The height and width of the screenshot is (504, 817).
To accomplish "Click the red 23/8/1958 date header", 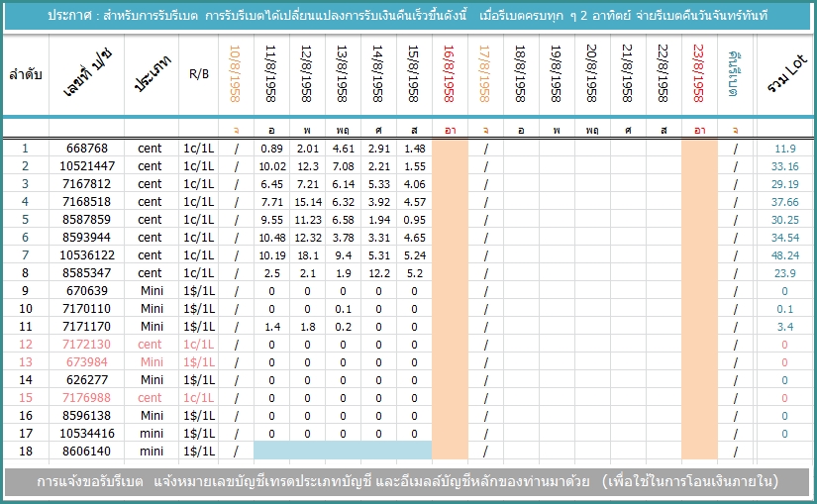I will click(698, 73).
